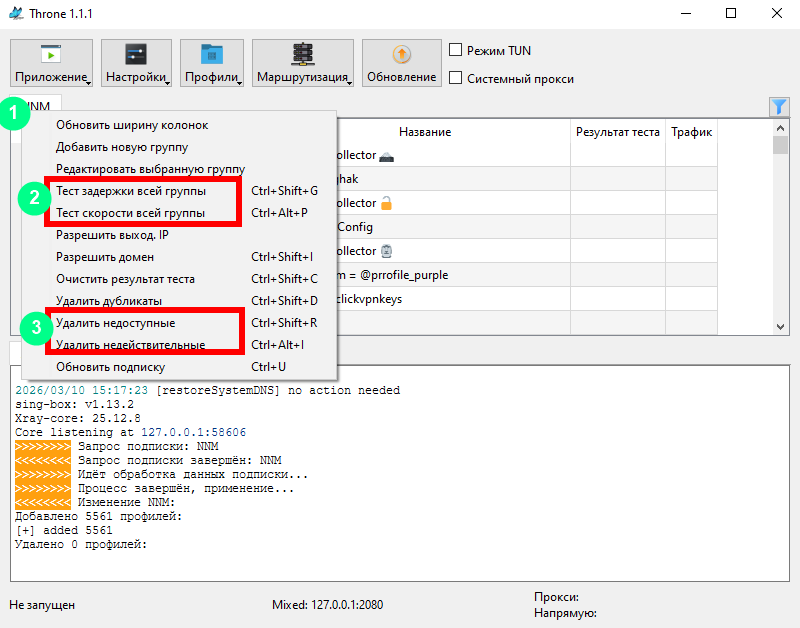Choose Добавить новую группу

(122, 147)
